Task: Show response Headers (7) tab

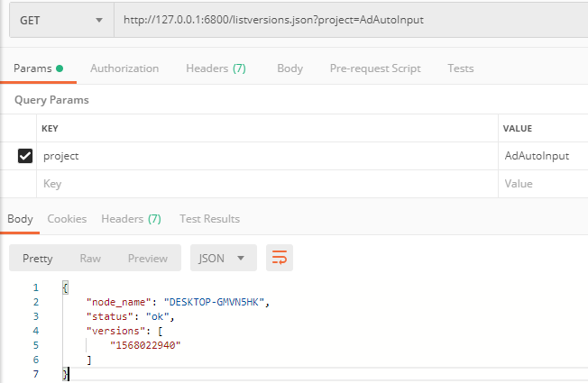Action: pos(131,218)
